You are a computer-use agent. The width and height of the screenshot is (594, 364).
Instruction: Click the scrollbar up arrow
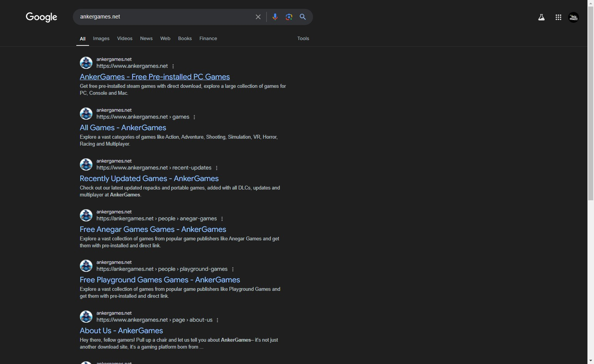(591, 3)
